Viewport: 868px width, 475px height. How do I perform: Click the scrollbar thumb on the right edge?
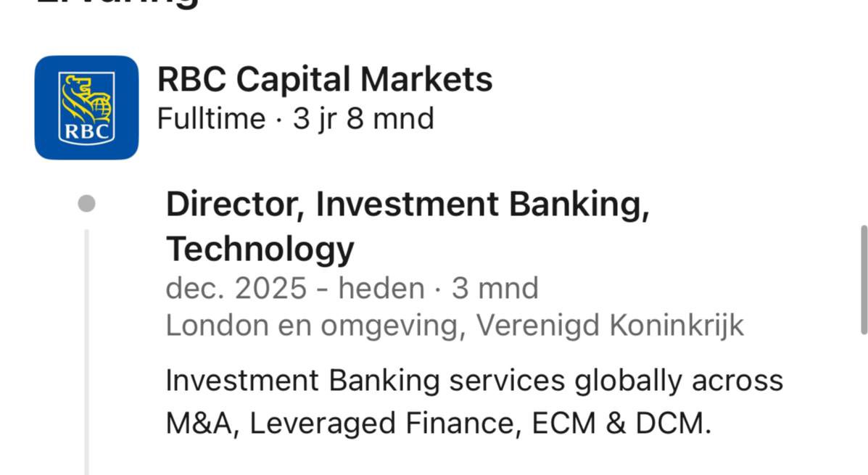(x=863, y=280)
